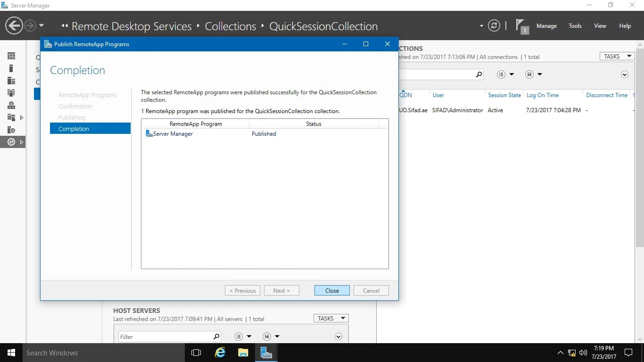Go back with the Server Manager back arrow
Viewport: 644px width, 362px height.
pos(14,25)
